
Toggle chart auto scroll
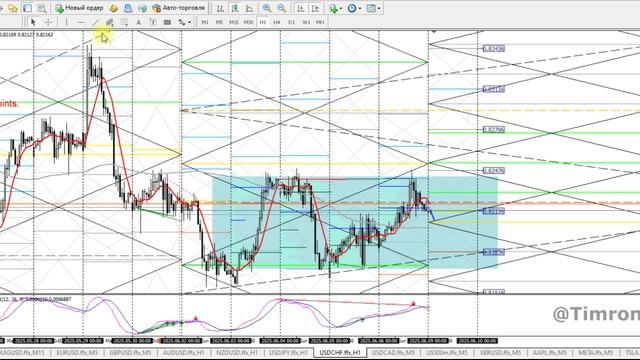300,8
